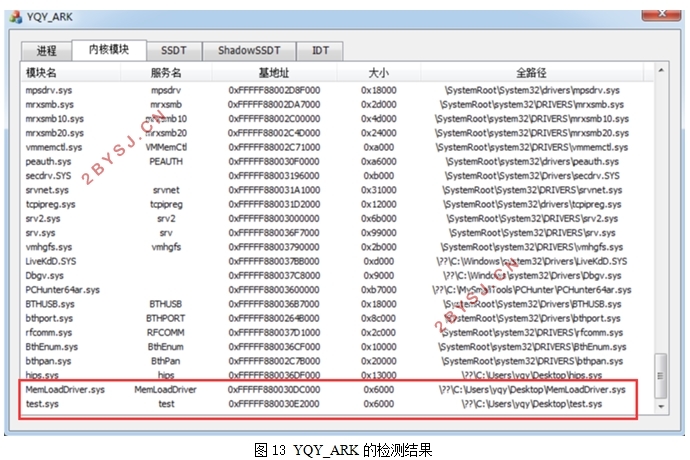The width and height of the screenshot is (690, 460).
Task: Select the mrxsmb20.sys module row
Action: pos(338,133)
